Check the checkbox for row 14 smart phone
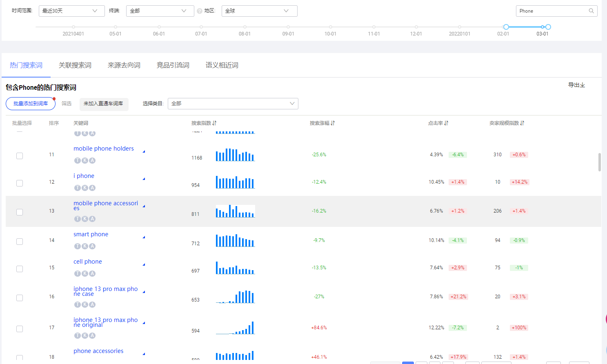 19,241
